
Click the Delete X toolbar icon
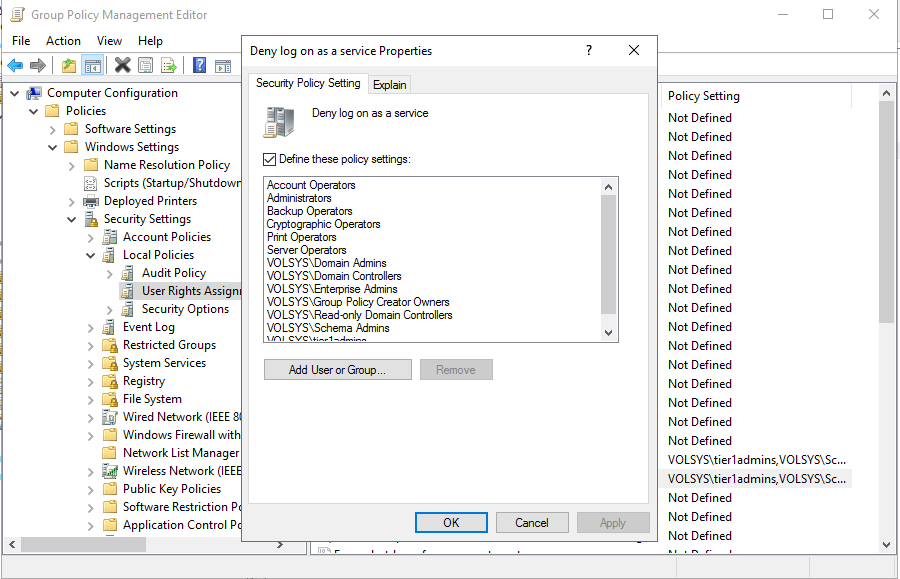[122, 66]
